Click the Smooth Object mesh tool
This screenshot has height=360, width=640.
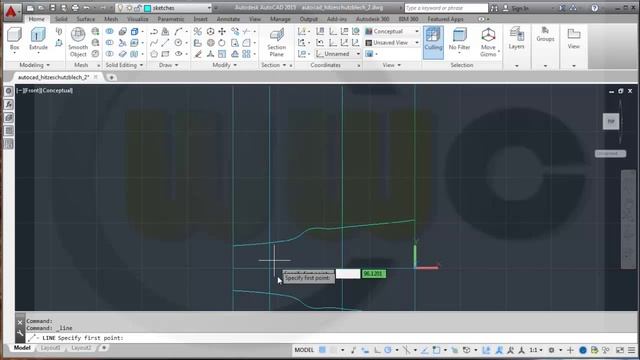pyautogui.click(x=78, y=42)
